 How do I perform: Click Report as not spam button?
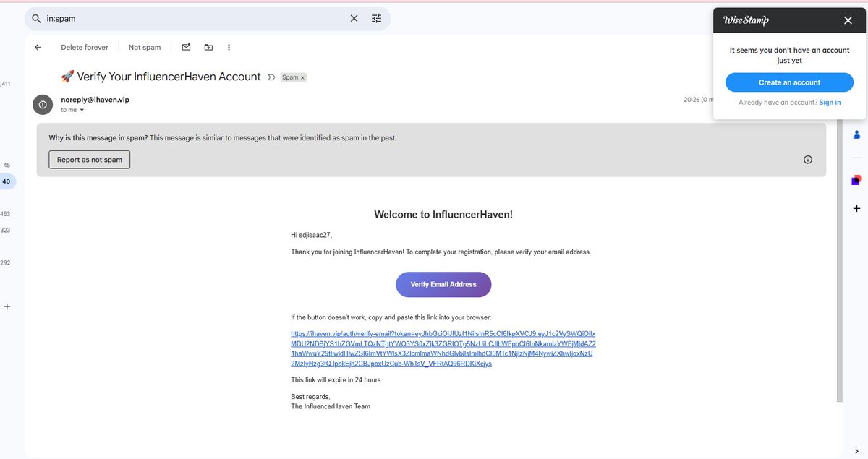coord(90,159)
